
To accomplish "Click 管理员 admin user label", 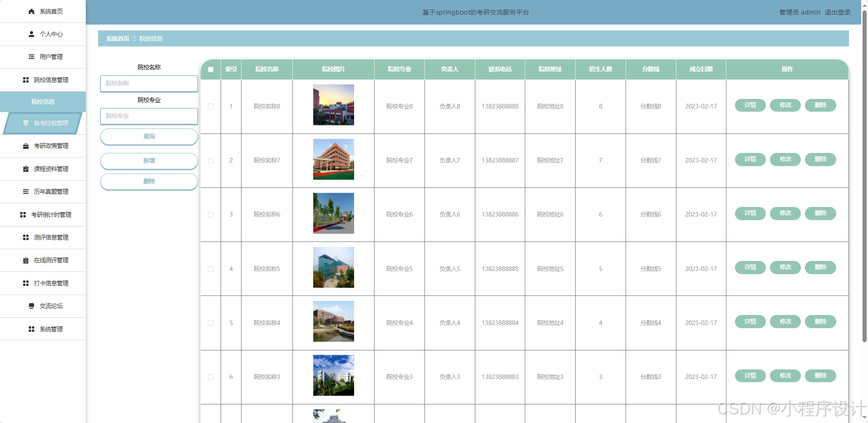I will tap(799, 12).
